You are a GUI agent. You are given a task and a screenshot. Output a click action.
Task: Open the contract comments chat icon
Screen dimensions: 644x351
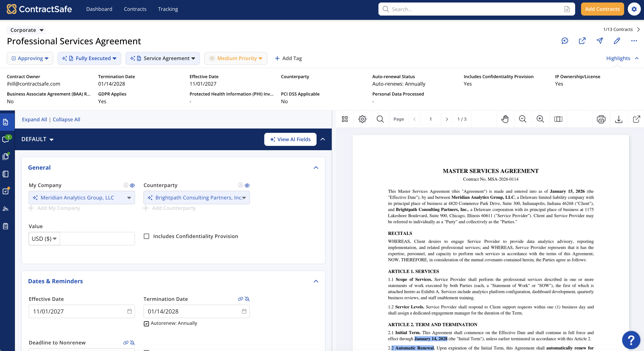point(565,41)
